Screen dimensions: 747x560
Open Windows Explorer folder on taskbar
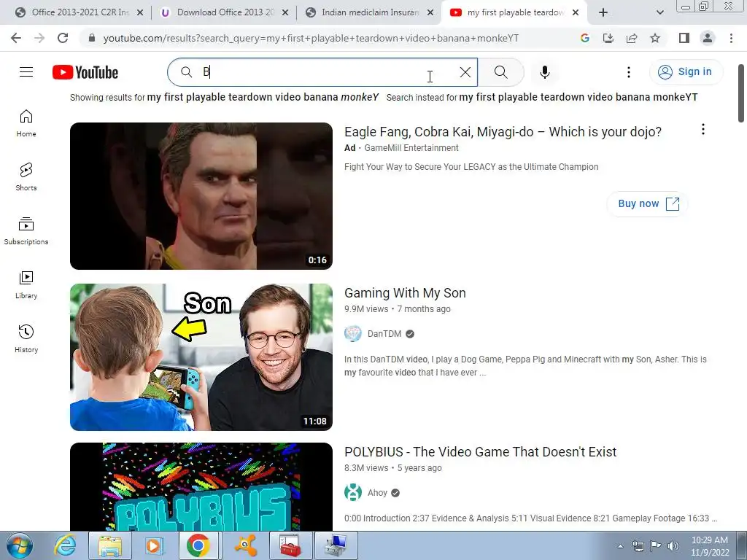[x=110, y=545]
